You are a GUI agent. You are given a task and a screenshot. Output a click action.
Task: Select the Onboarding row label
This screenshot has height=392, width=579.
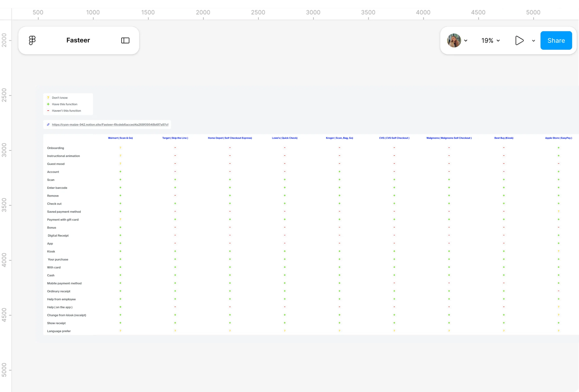(x=56, y=148)
